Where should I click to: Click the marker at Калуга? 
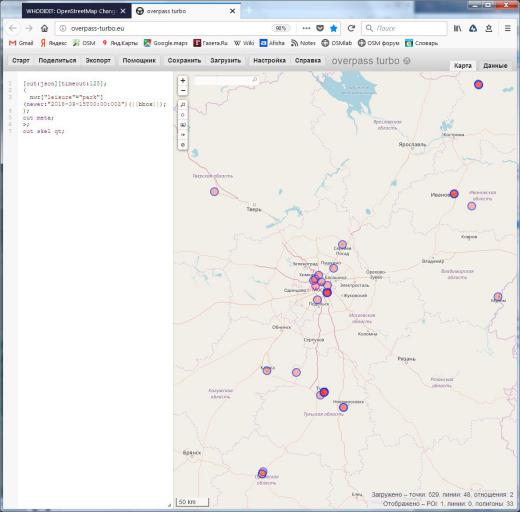pos(267,370)
